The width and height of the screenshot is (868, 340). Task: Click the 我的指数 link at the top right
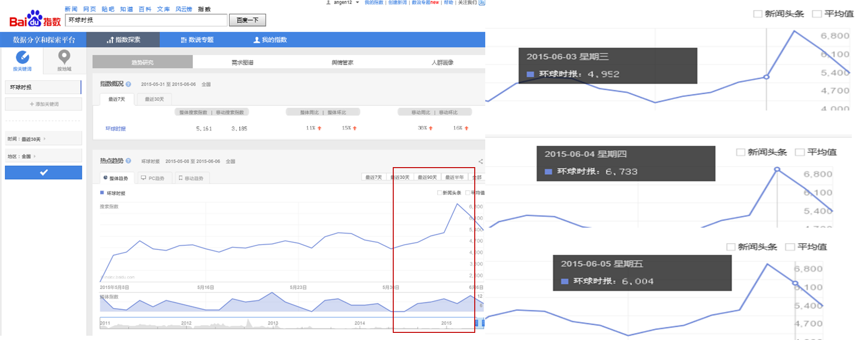click(x=374, y=2)
